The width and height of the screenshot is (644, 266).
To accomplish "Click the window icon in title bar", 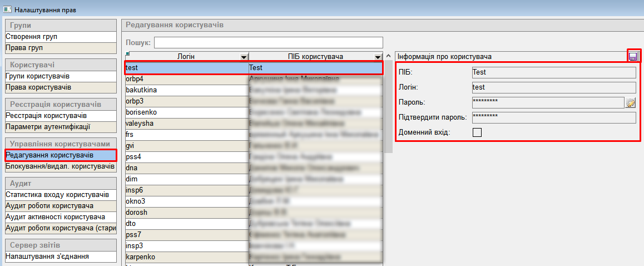I will [7, 10].
